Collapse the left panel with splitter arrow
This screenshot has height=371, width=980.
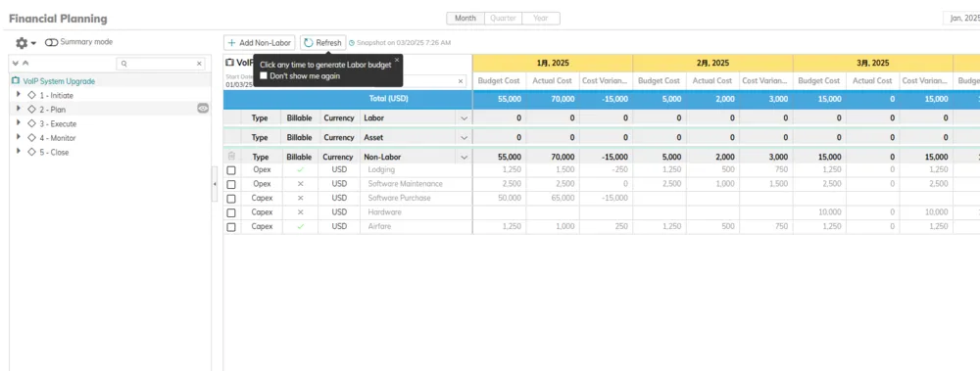coord(215,184)
